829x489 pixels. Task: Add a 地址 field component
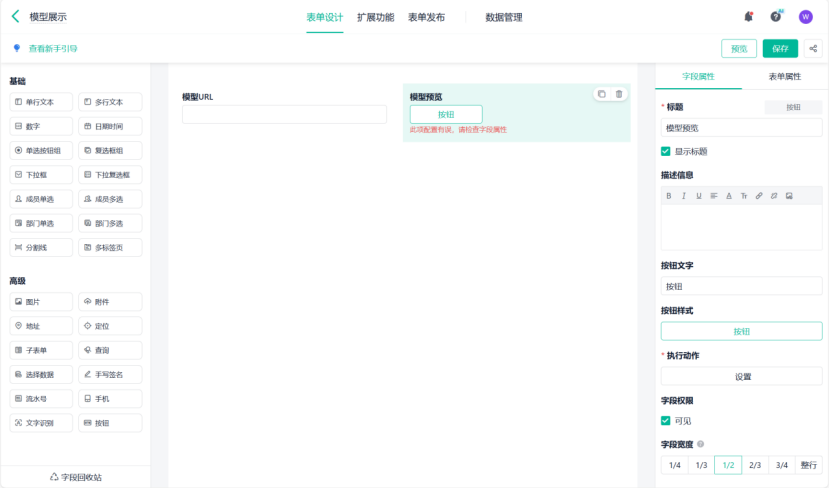pos(41,326)
